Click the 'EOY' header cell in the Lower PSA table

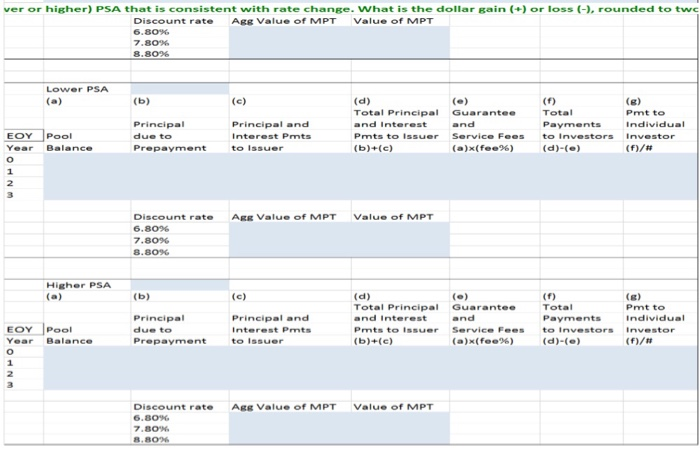click(x=20, y=136)
